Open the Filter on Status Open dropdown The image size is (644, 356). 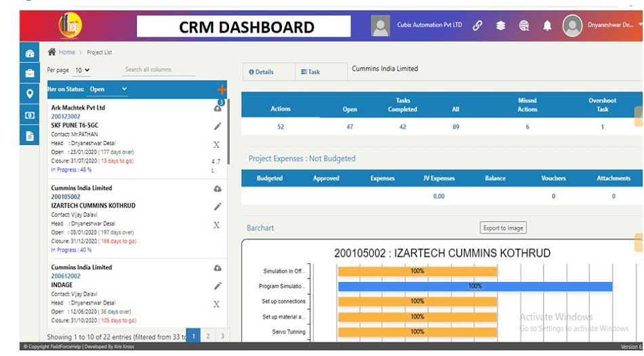coord(108,89)
